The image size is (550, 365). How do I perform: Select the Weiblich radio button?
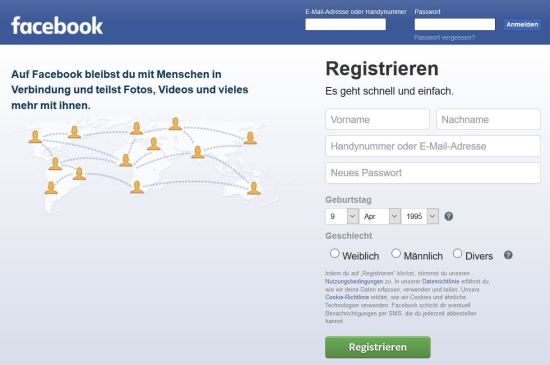(x=335, y=253)
